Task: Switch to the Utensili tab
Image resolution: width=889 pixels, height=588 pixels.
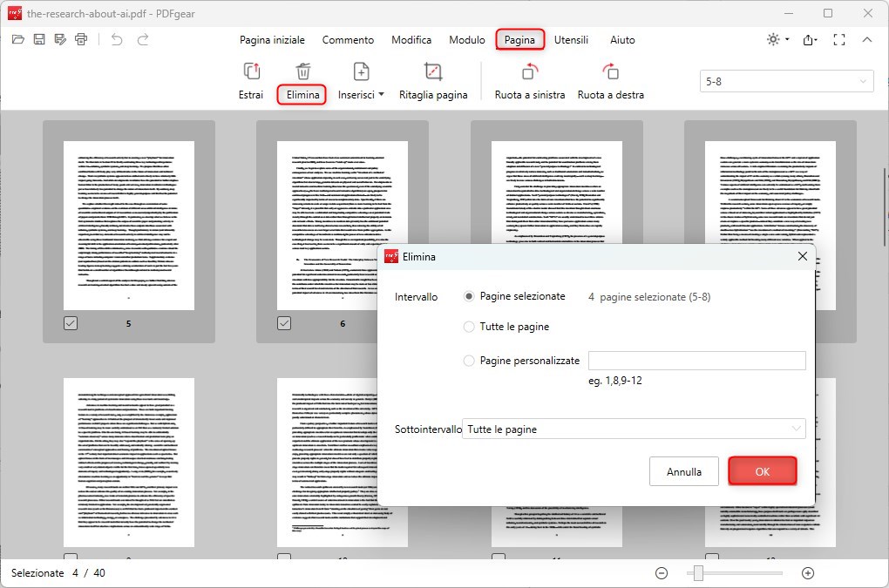Action: (x=571, y=39)
